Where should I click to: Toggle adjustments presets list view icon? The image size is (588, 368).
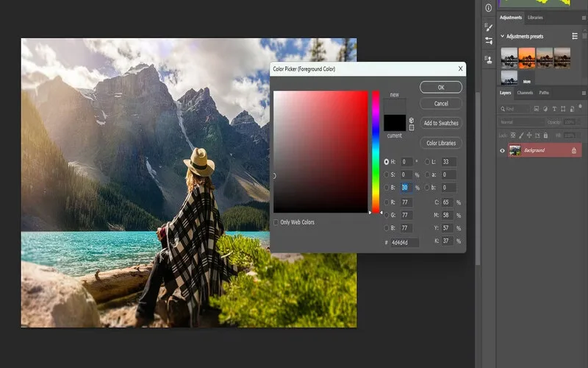coord(575,36)
